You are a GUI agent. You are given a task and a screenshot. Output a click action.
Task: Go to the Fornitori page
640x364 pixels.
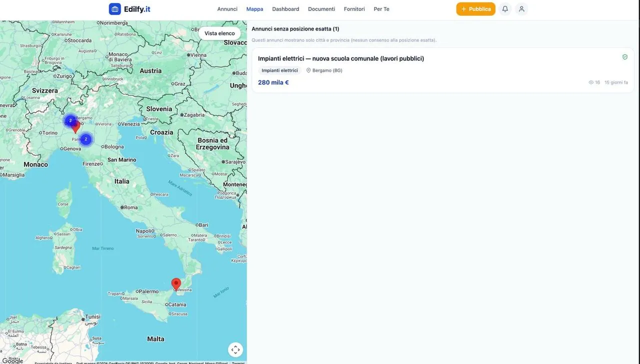[354, 9]
